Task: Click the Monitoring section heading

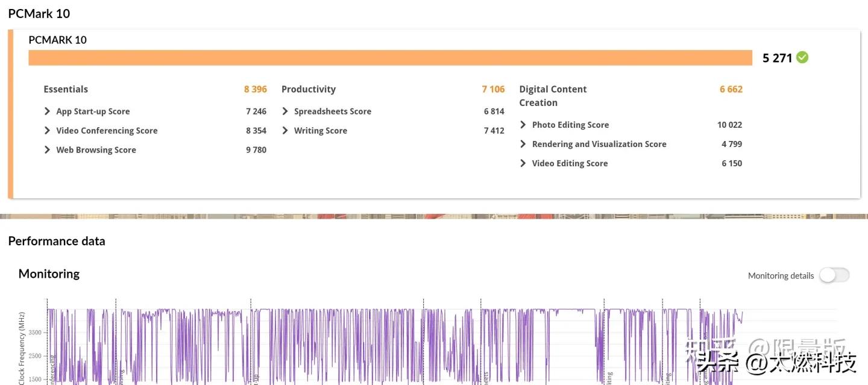Action: pyautogui.click(x=49, y=274)
